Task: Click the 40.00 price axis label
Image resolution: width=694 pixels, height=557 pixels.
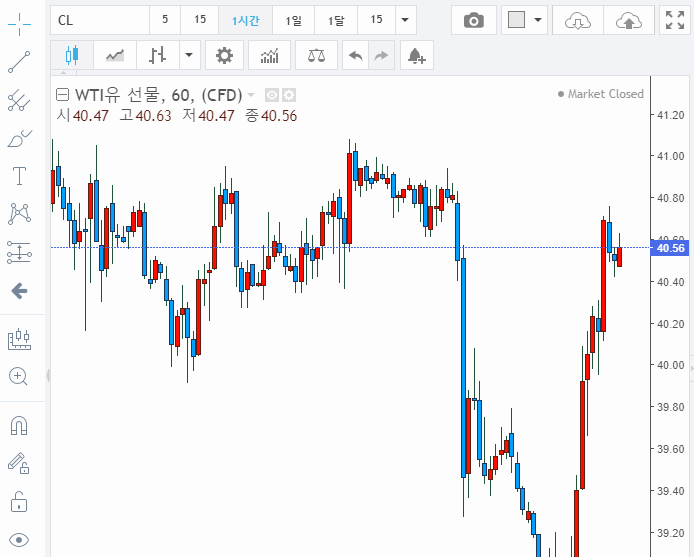Action: [670, 365]
